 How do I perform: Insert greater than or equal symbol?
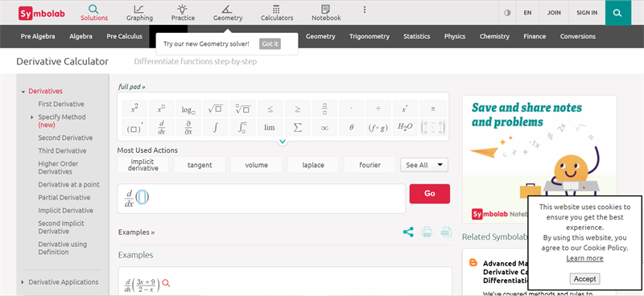pyautogui.click(x=297, y=109)
